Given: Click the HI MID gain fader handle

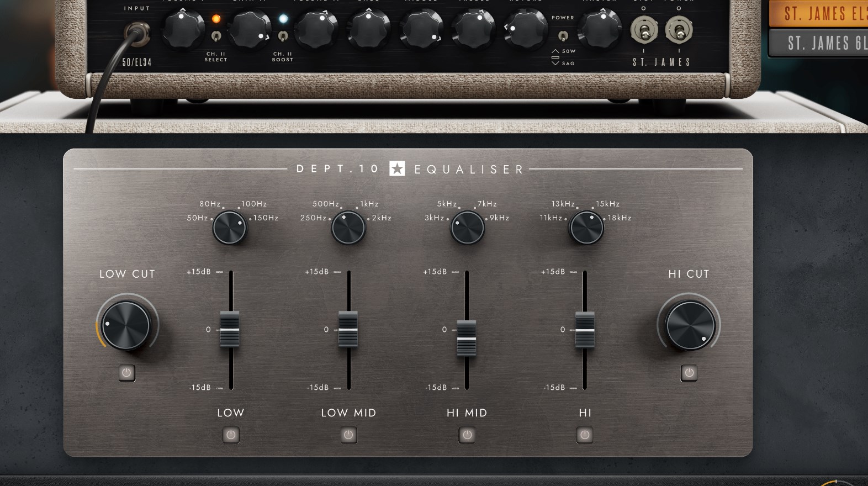Looking at the screenshot, I should (467, 338).
